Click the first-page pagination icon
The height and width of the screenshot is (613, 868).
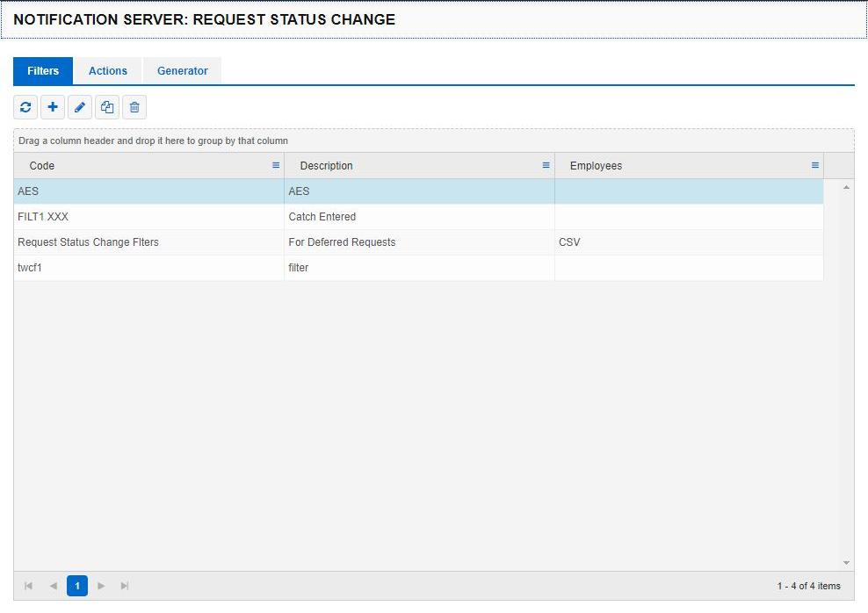[x=28, y=585]
